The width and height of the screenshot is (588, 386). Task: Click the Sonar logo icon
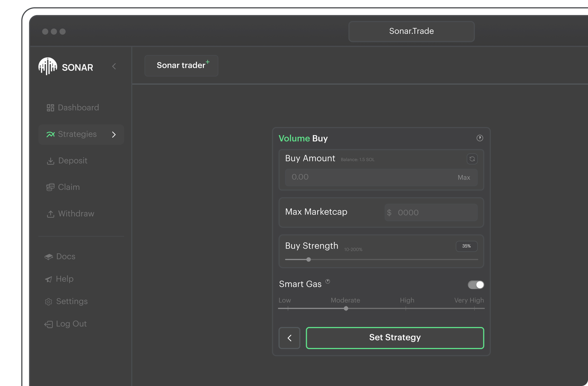[x=48, y=66]
